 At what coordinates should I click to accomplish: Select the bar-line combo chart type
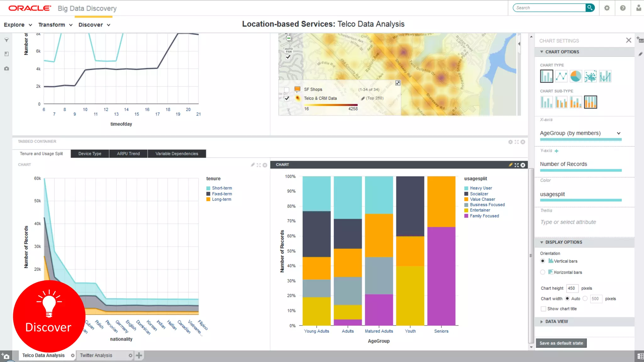[605, 76]
